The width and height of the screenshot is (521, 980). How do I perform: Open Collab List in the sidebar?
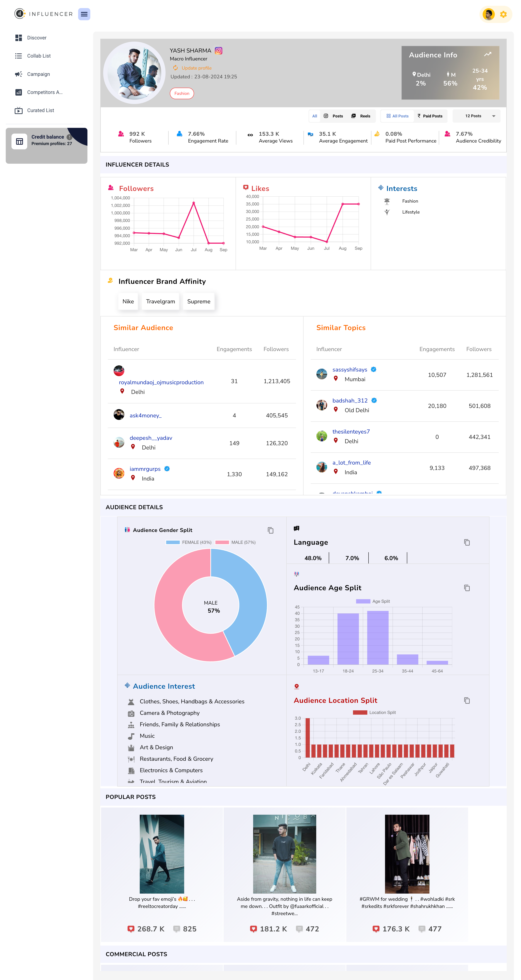(x=39, y=56)
